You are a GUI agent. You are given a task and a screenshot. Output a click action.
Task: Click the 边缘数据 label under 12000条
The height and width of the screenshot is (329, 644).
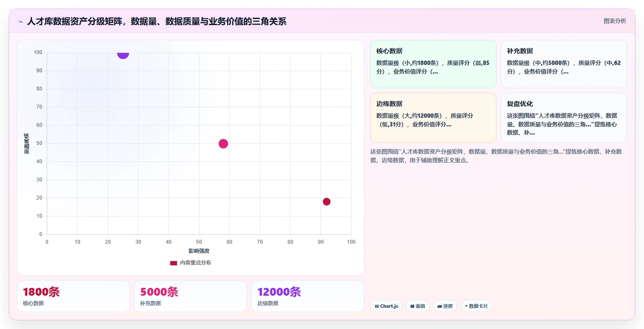268,303
